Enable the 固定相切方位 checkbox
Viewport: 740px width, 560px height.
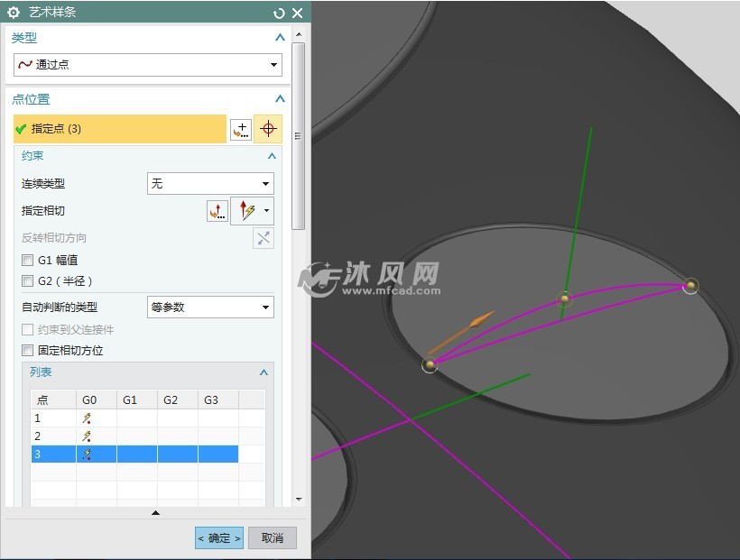pyautogui.click(x=28, y=350)
